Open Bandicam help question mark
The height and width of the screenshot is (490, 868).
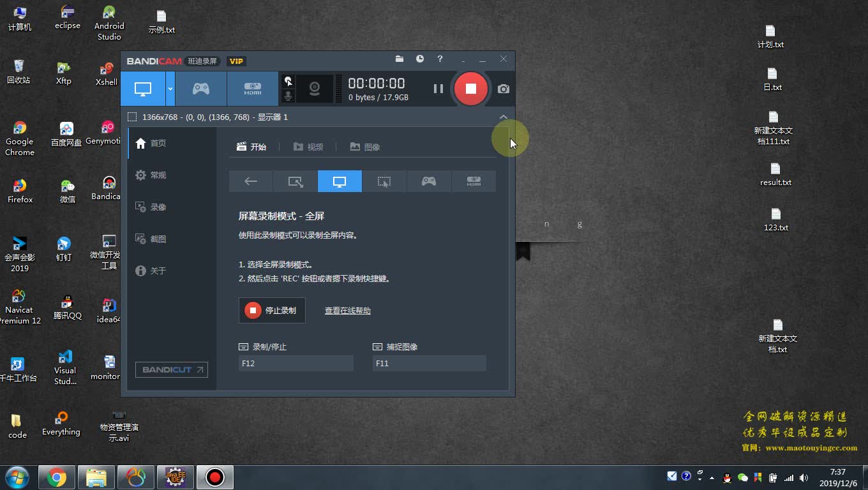click(440, 59)
